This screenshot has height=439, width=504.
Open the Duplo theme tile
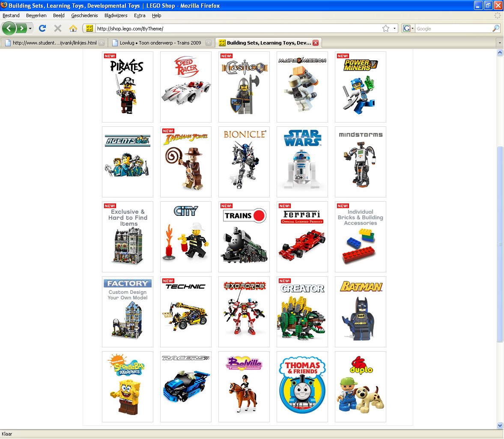coord(360,386)
